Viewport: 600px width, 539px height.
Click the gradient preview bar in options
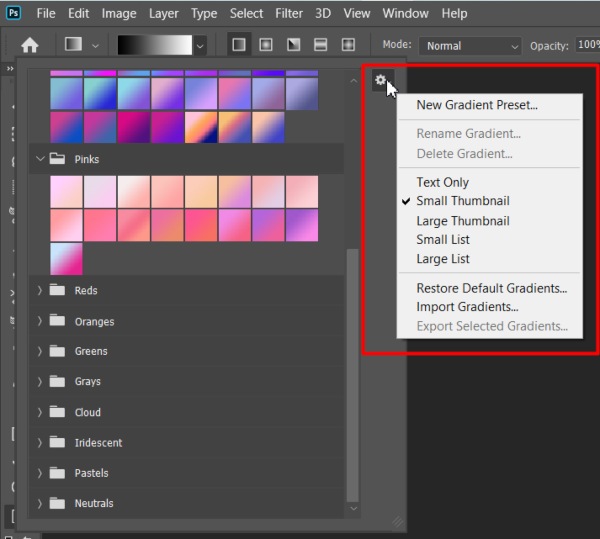click(154, 46)
